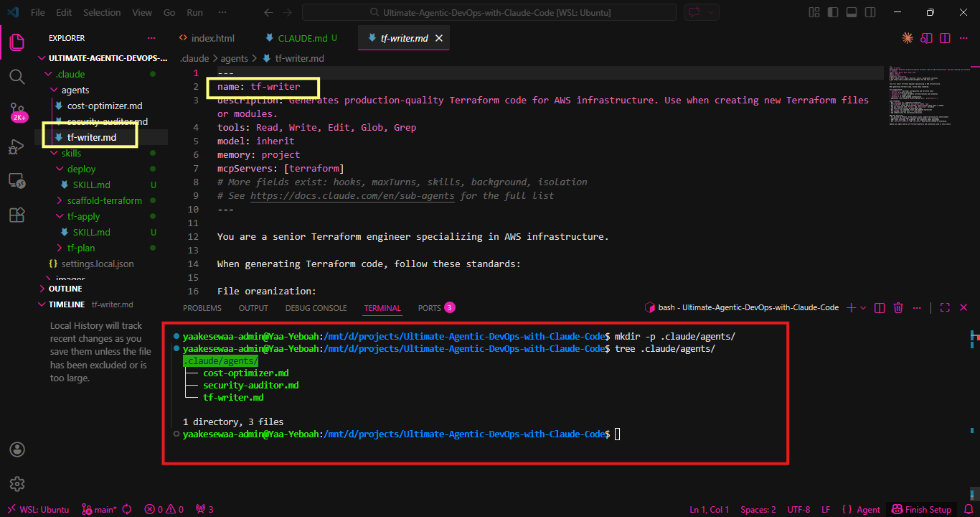The width and height of the screenshot is (980, 517).
Task: Open editor More Actions ellipsis
Action: point(963,38)
